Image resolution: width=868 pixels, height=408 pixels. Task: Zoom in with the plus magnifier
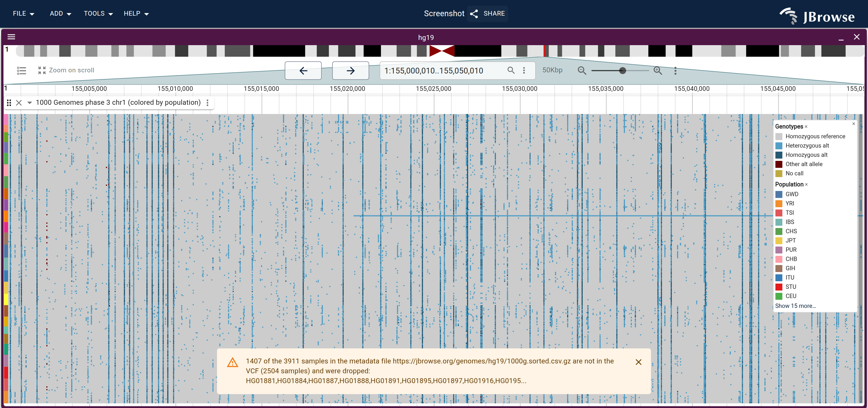[x=658, y=70]
